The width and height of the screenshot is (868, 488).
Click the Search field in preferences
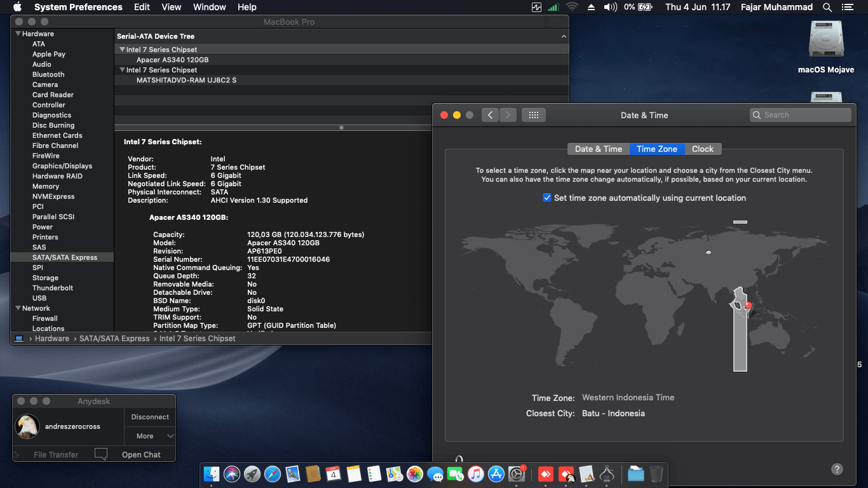click(x=801, y=115)
